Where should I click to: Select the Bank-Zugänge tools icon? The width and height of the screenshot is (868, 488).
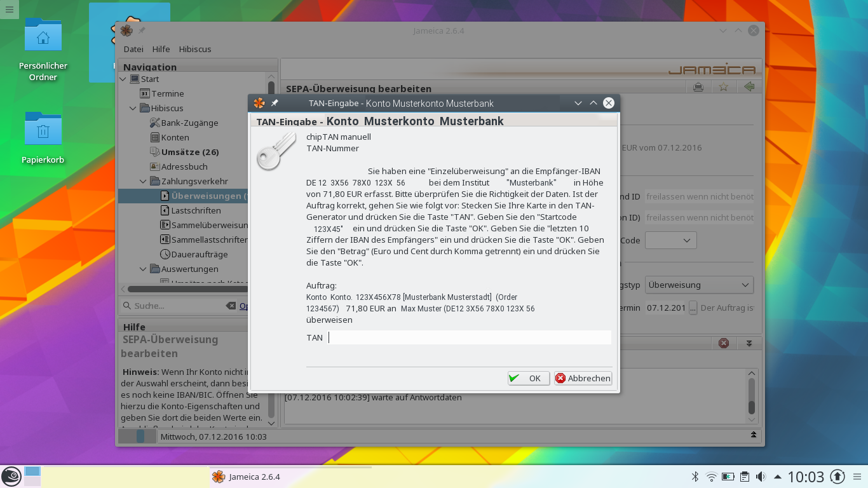pyautogui.click(x=154, y=123)
